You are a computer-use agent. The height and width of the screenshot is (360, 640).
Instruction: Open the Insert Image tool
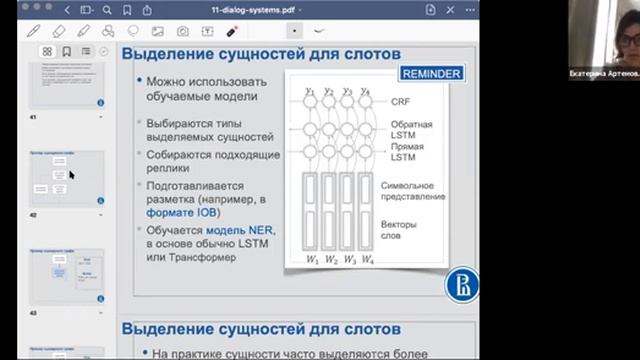[158, 31]
